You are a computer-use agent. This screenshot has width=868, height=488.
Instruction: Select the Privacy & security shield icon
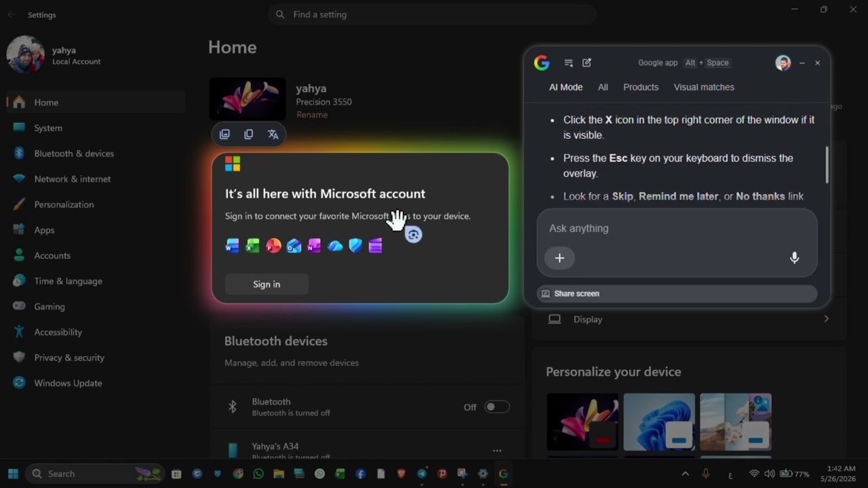coord(19,357)
